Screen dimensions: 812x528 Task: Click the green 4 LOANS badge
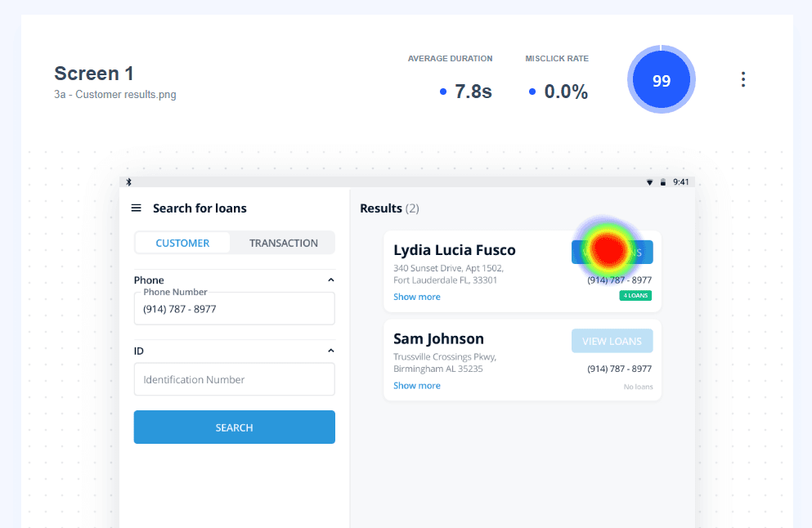tap(635, 296)
